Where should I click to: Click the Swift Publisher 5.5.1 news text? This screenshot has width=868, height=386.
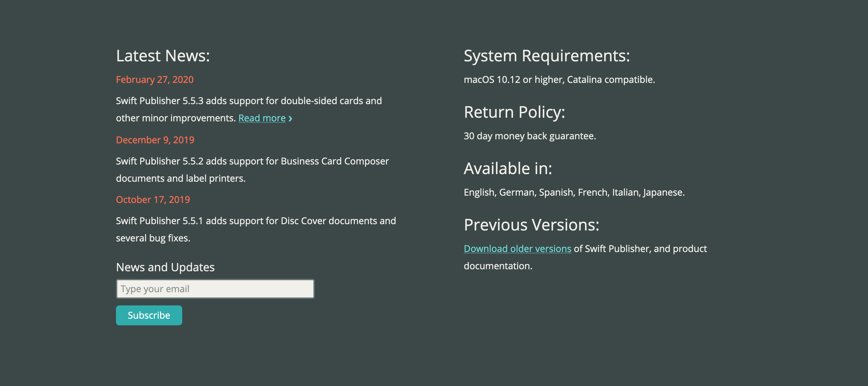pos(256,229)
